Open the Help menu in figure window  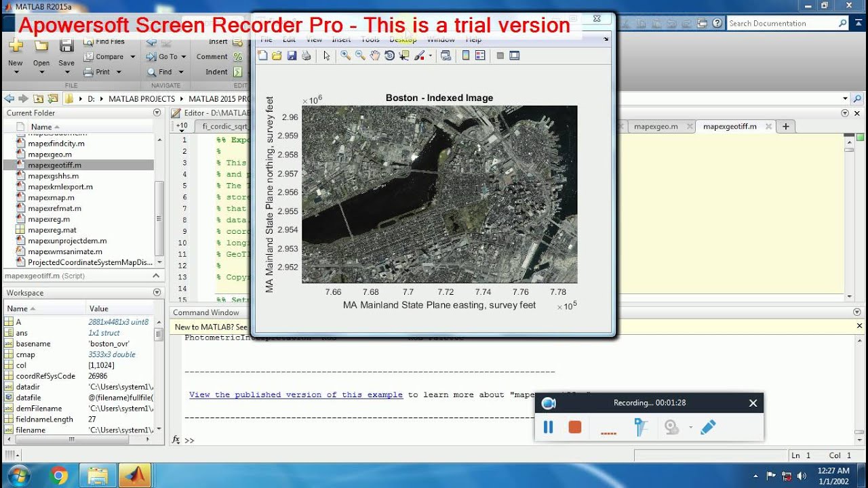(473, 39)
